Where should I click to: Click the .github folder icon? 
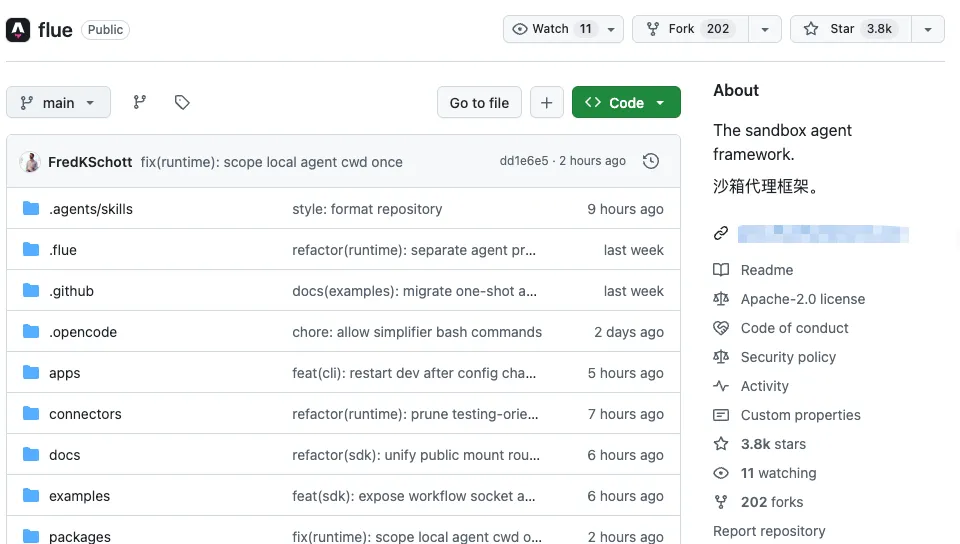coord(31,291)
